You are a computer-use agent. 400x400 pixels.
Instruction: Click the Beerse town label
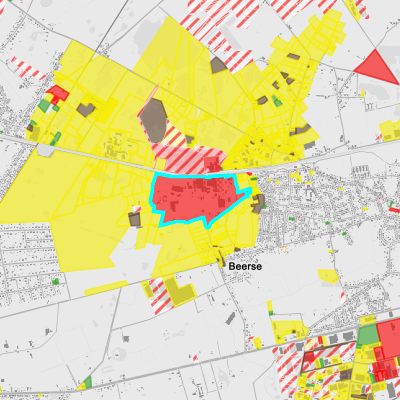point(245,266)
